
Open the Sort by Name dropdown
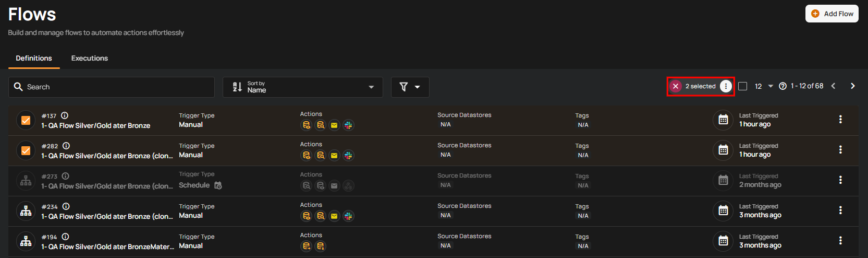[302, 87]
